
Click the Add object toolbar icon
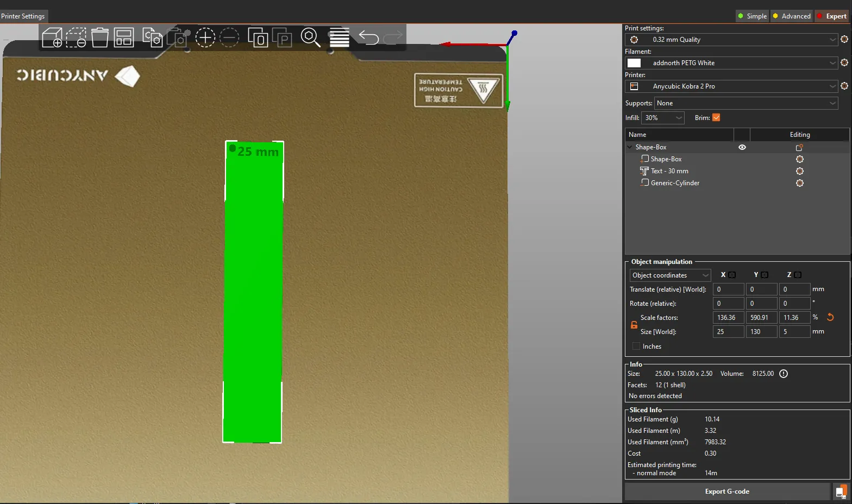(x=52, y=37)
